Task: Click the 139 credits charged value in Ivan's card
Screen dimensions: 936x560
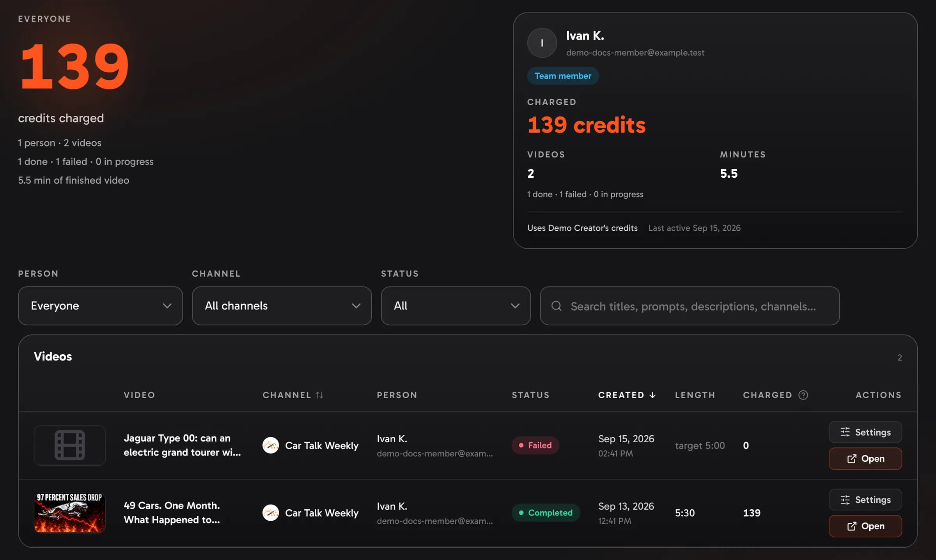Action: [587, 125]
